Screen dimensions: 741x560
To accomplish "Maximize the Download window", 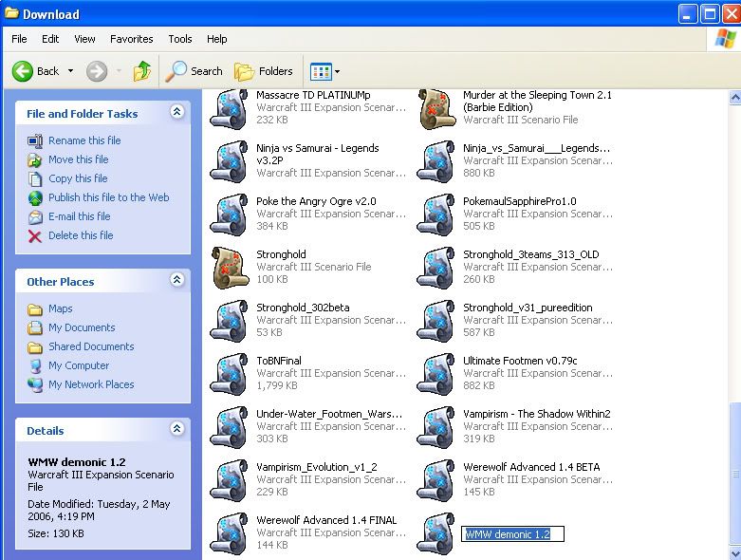I will tap(710, 13).
